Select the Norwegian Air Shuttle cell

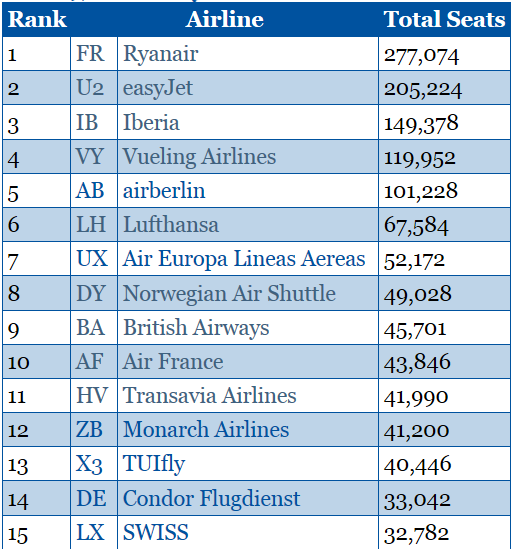click(248, 293)
